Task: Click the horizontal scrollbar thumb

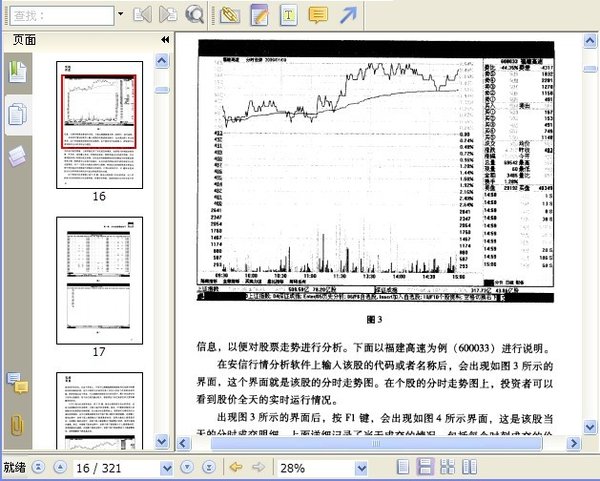Action: pyautogui.click(x=376, y=443)
